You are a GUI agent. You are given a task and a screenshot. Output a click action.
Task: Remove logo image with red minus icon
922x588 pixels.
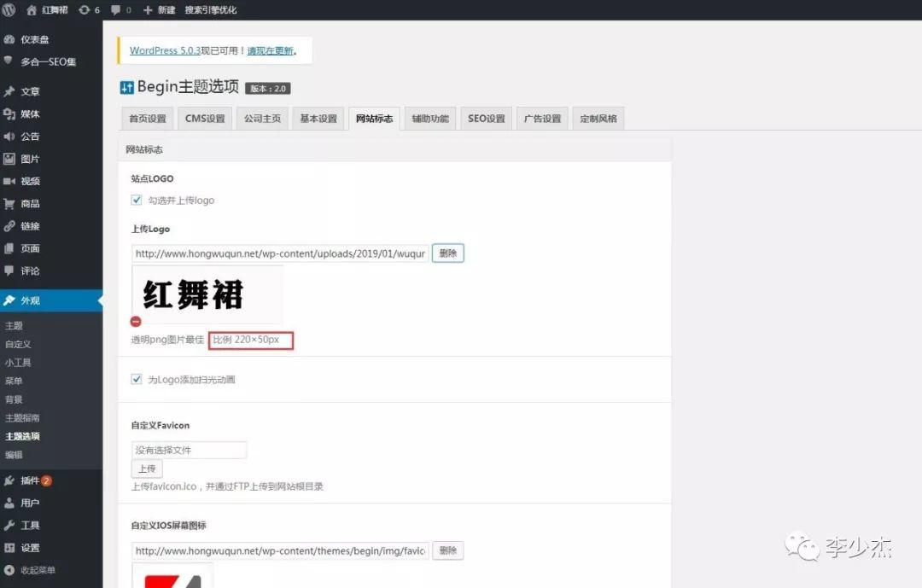(x=136, y=321)
